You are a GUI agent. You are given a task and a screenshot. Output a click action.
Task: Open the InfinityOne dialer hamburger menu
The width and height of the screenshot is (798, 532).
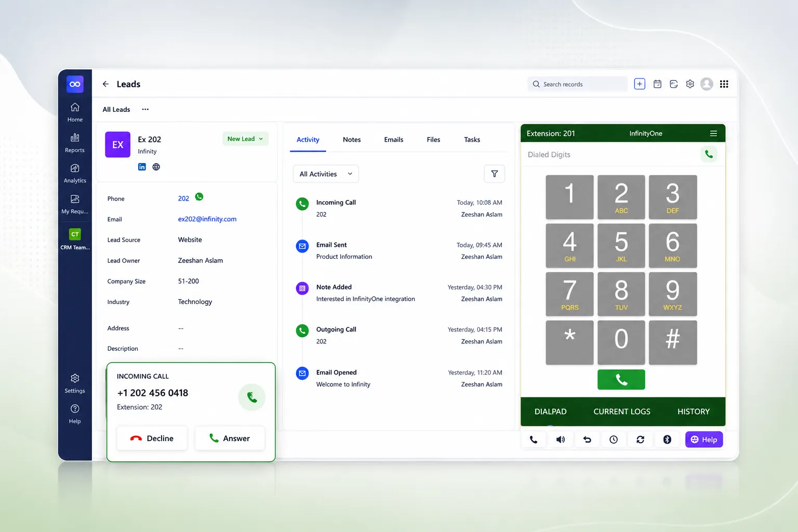tap(713, 134)
